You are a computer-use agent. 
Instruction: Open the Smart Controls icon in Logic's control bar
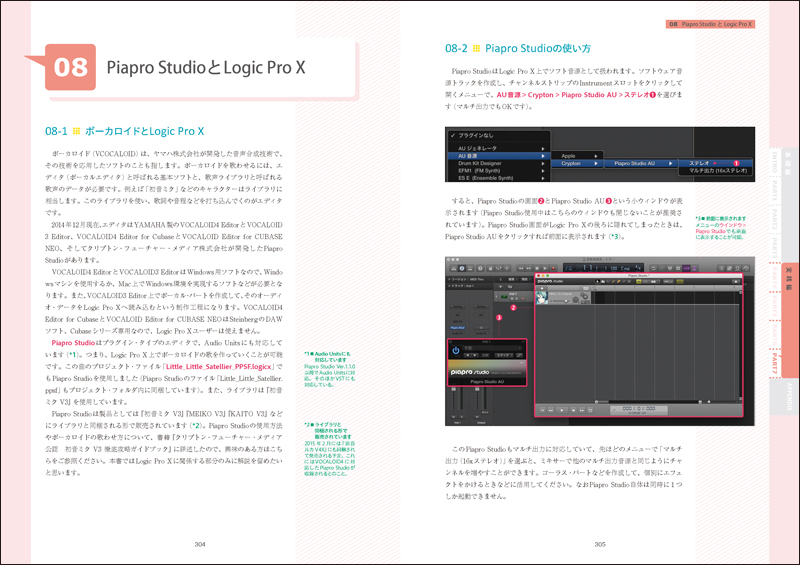point(490,268)
